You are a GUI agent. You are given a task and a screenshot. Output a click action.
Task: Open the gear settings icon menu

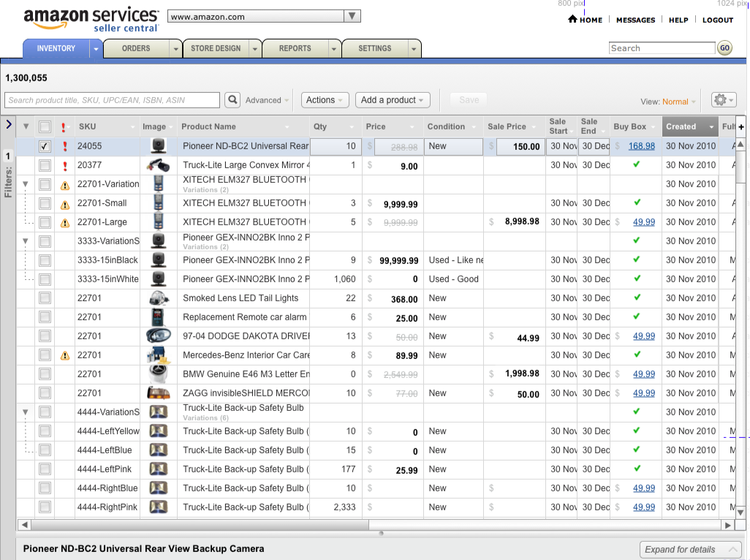[x=723, y=100]
